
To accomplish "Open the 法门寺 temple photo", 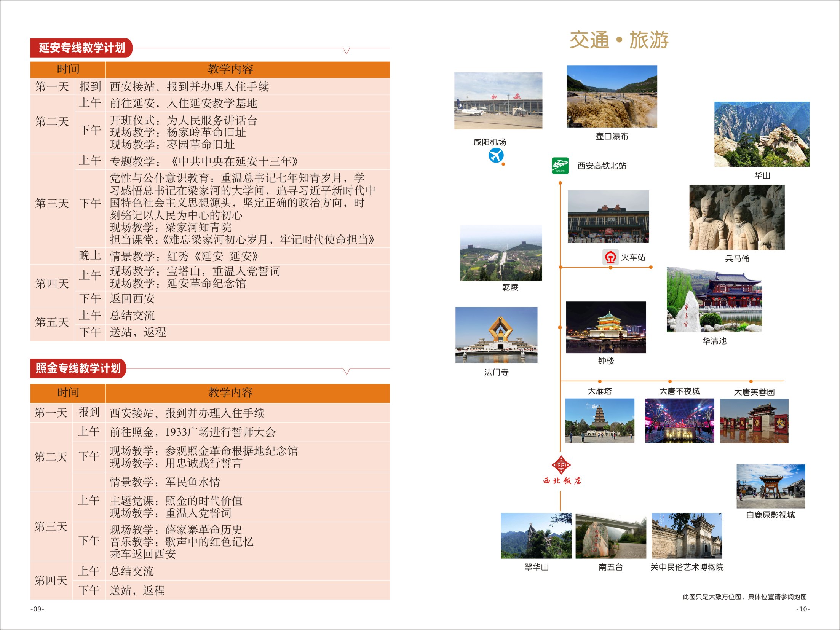I will click(496, 335).
